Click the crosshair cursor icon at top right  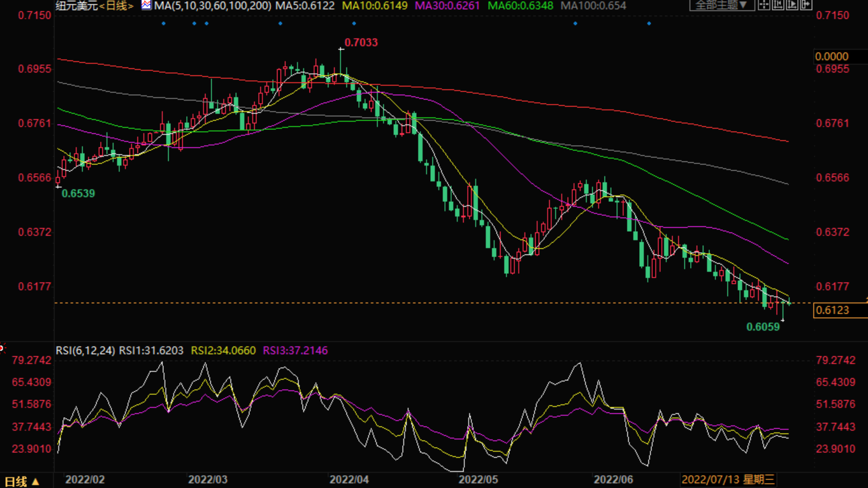click(764, 5)
